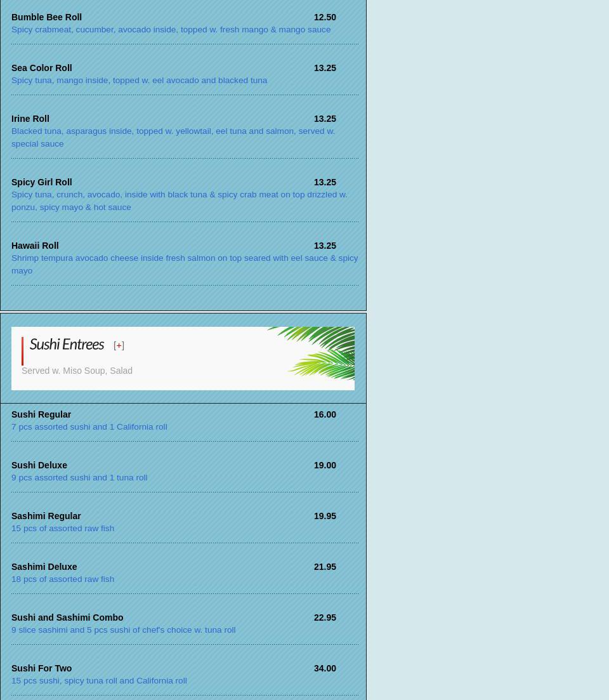Select the Bumble Bee Roll item
Screen dimensions: 609x700
tap(46, 17)
